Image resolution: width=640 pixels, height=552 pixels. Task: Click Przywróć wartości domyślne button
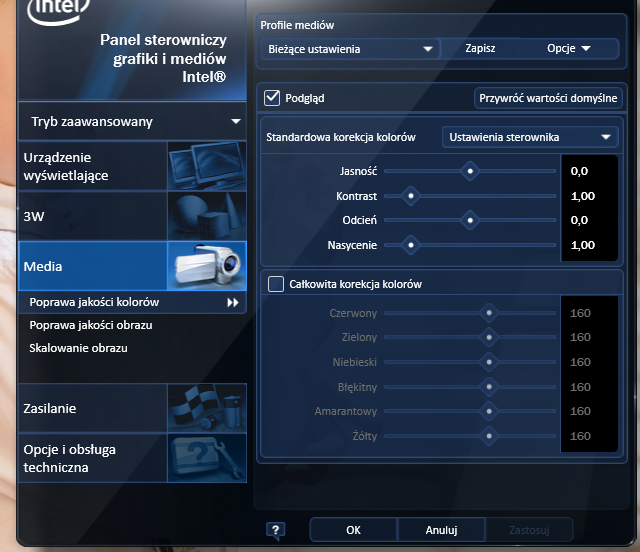point(548,98)
